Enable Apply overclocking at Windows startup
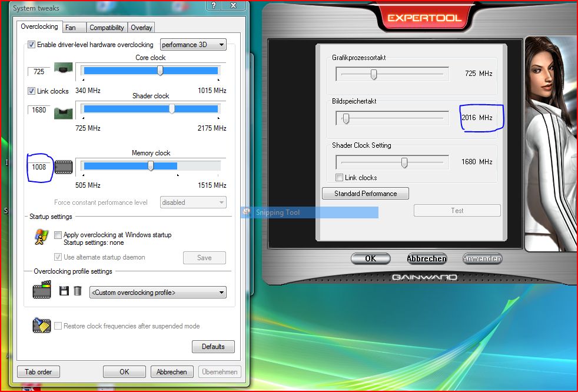 click(x=58, y=235)
